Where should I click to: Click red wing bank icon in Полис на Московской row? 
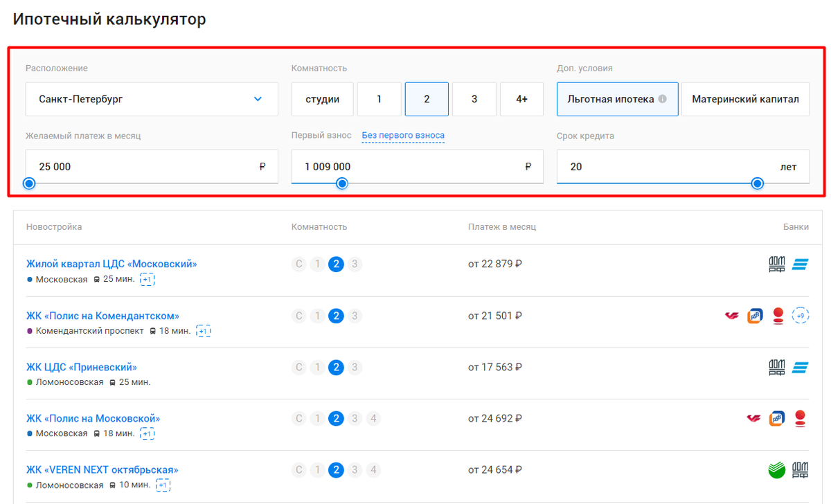click(x=754, y=418)
